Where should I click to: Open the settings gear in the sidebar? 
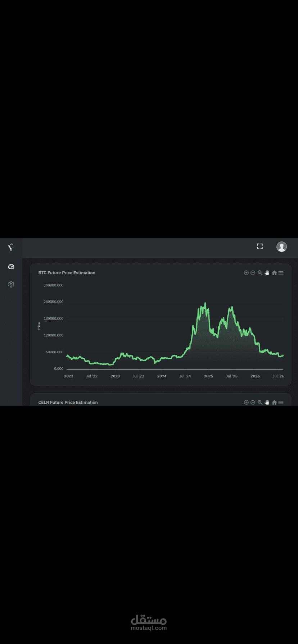(x=11, y=284)
